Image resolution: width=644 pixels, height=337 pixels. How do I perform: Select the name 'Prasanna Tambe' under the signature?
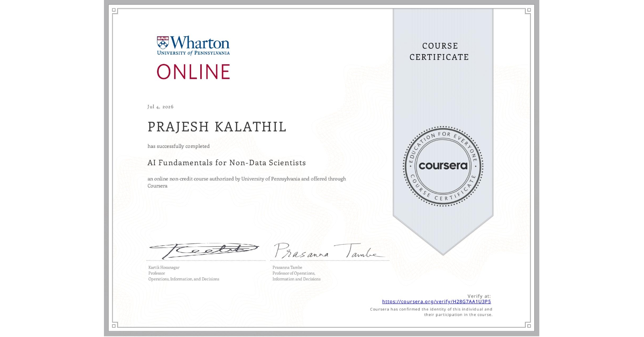pyautogui.click(x=287, y=268)
